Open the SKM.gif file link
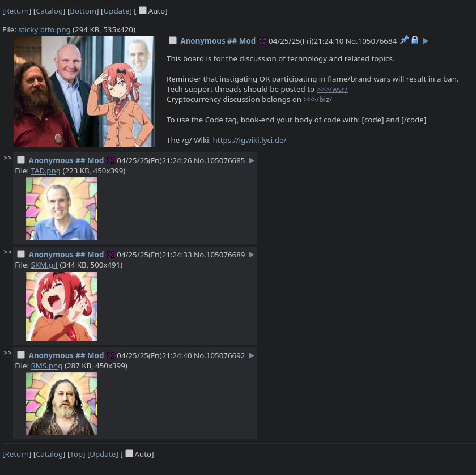 pyautogui.click(x=44, y=265)
